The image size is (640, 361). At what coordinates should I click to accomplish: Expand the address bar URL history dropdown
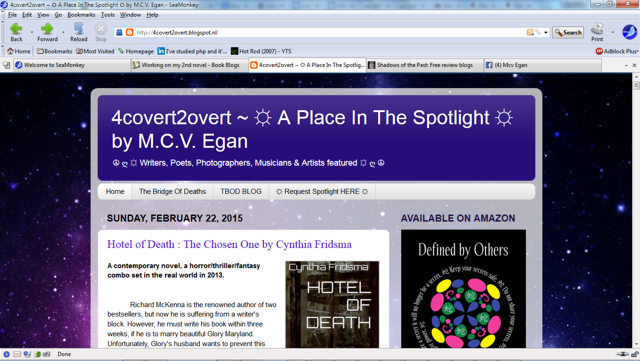[546, 32]
